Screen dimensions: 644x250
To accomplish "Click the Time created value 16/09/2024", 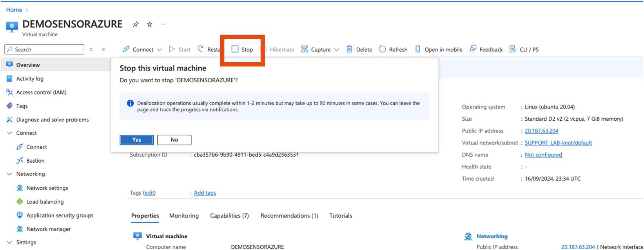I will click(x=553, y=179).
